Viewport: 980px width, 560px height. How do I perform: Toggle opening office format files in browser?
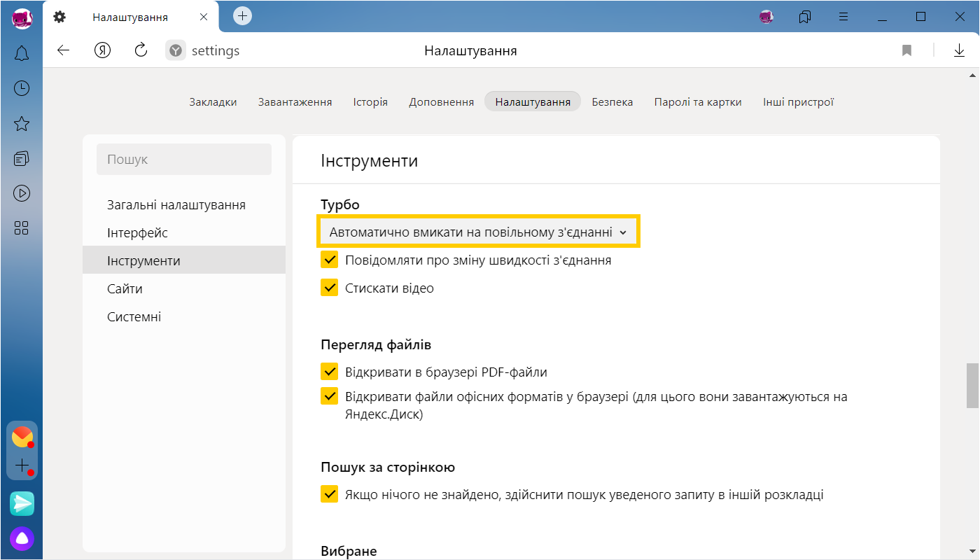330,397
